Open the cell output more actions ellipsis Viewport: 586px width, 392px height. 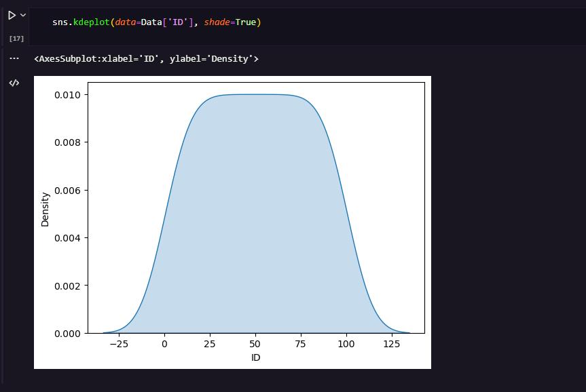pyautogui.click(x=14, y=58)
